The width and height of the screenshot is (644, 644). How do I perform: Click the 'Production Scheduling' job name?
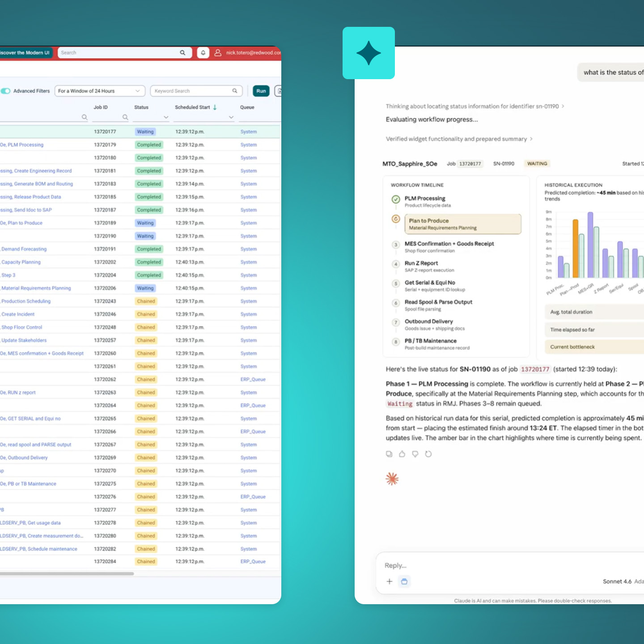point(26,301)
